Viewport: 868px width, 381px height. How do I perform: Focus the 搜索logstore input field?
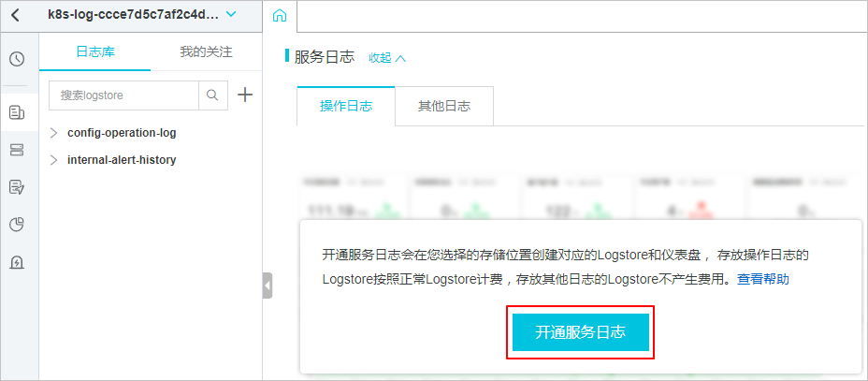(x=124, y=95)
